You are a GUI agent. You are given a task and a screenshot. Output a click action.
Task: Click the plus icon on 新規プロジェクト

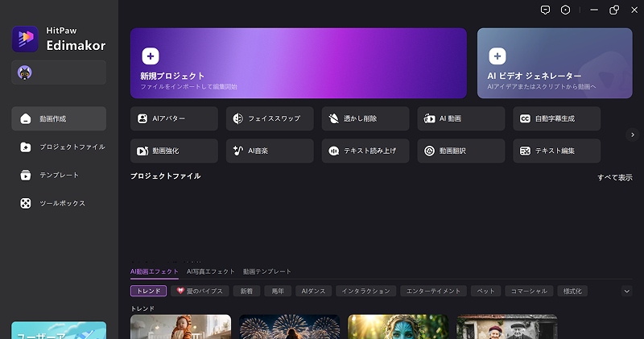[151, 56]
